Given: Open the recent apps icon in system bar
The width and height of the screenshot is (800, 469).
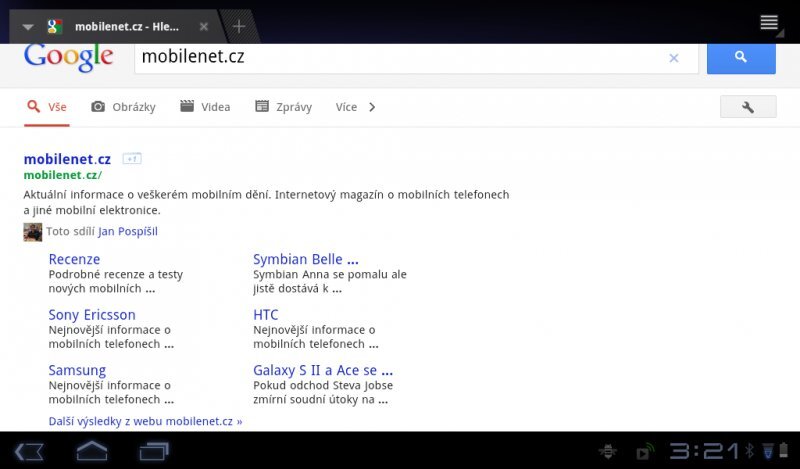Looking at the screenshot, I should (154, 451).
